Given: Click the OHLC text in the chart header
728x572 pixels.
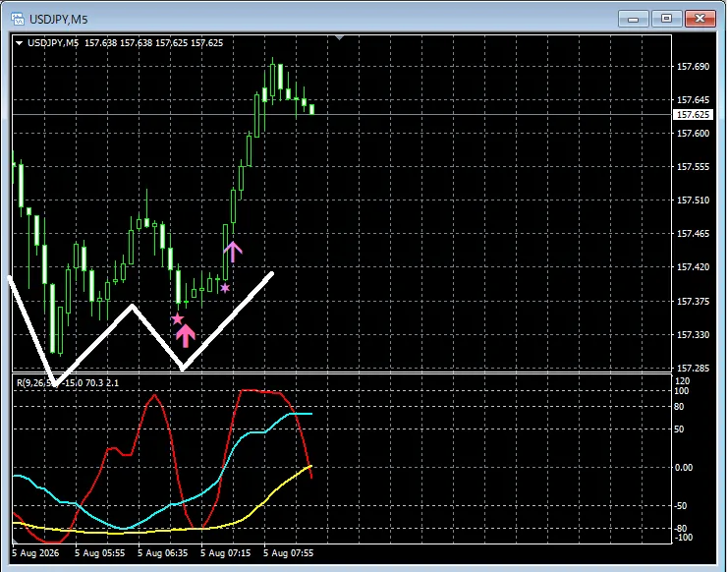Looking at the screenshot, I should point(153,43).
